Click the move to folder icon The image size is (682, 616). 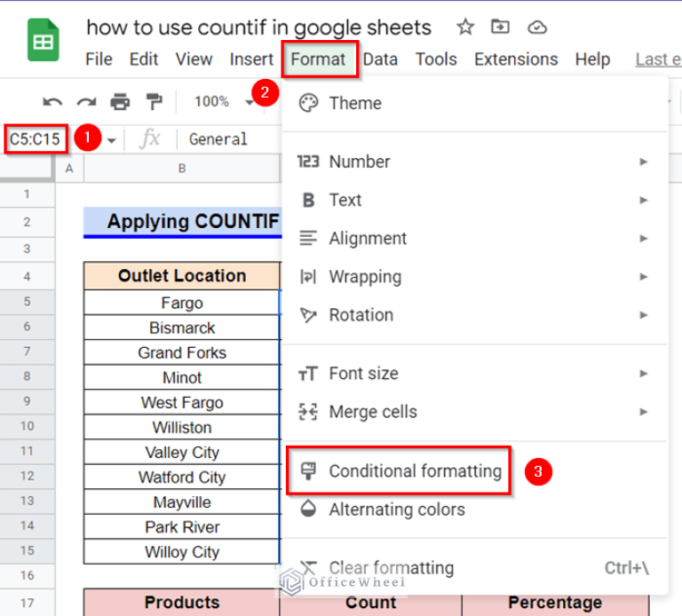click(x=501, y=28)
